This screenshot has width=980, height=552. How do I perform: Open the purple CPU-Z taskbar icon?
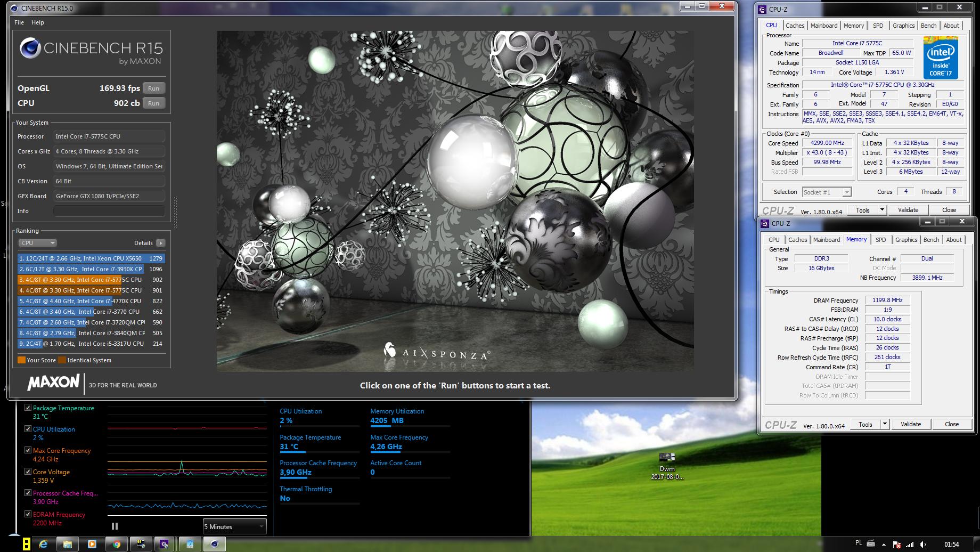tap(165, 544)
